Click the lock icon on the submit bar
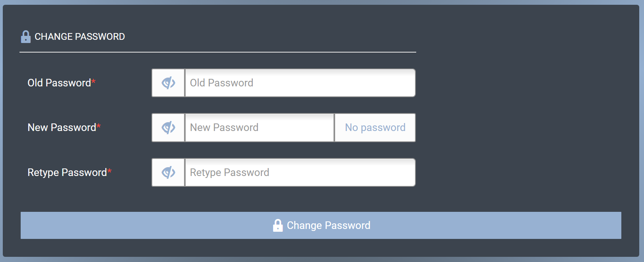 pyautogui.click(x=278, y=225)
